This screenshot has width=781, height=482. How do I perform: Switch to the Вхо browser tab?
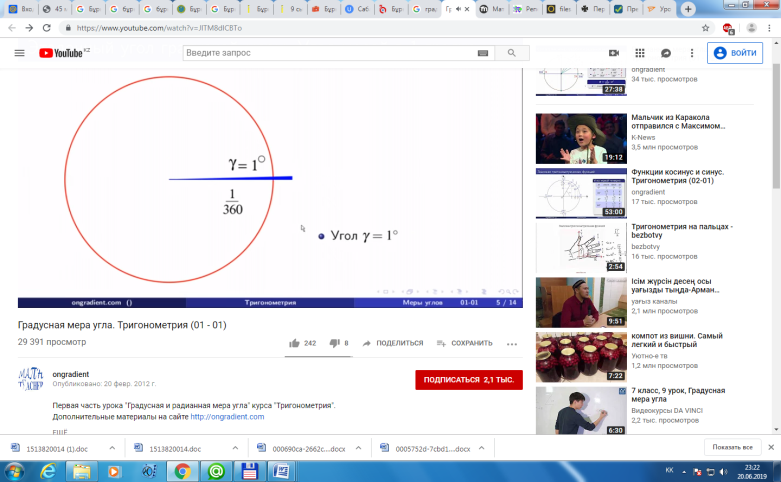coord(21,9)
